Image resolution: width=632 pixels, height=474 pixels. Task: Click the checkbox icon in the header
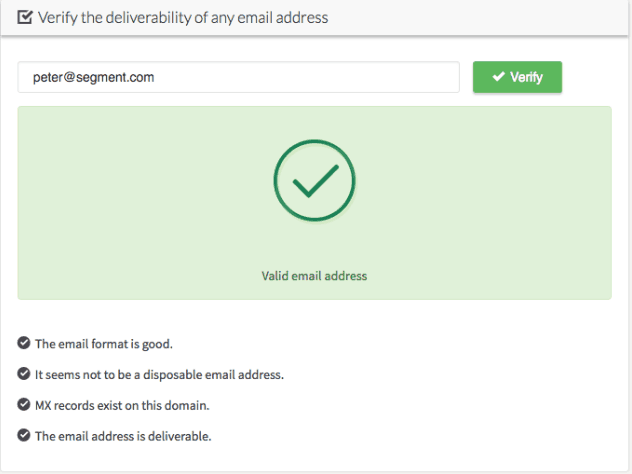25,17
